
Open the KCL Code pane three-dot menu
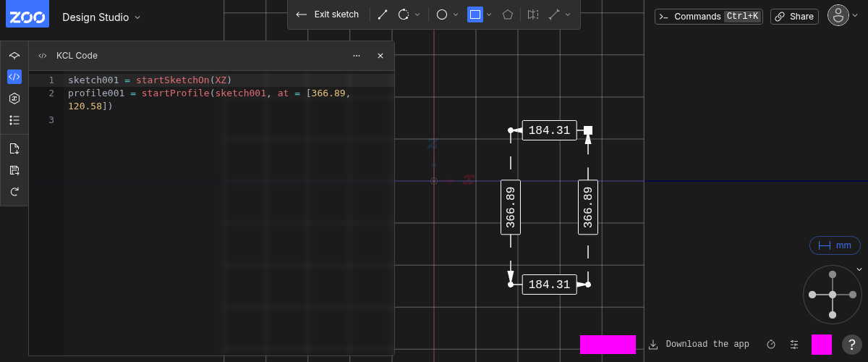pyautogui.click(x=357, y=56)
